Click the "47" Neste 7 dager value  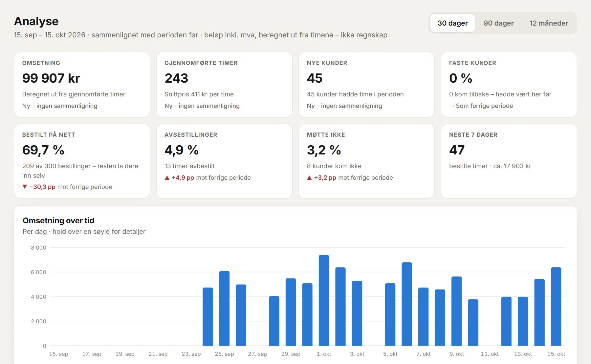pyautogui.click(x=457, y=150)
